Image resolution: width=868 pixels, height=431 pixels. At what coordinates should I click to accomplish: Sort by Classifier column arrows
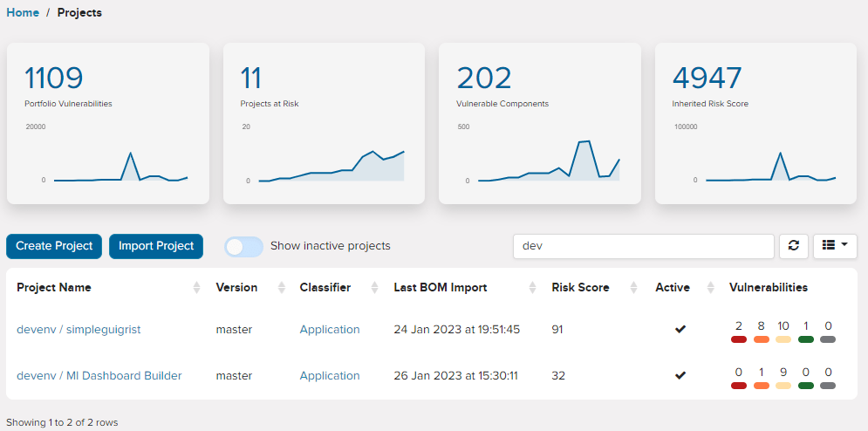(375, 288)
